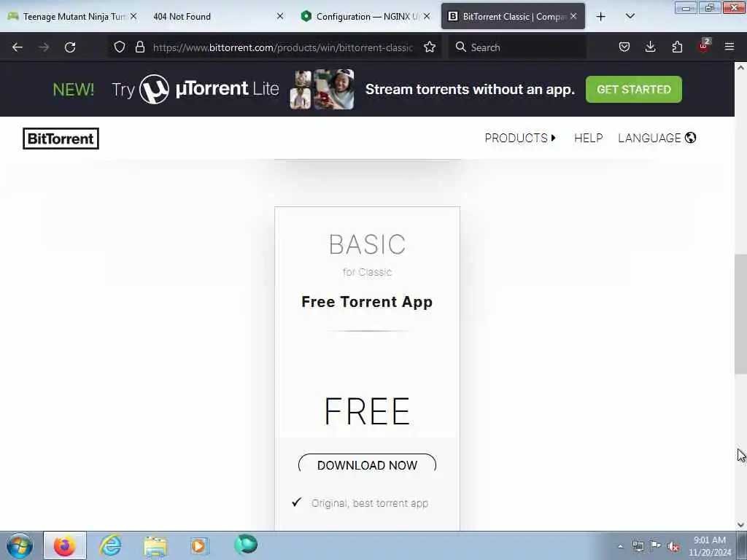Viewport: 747px width, 560px height.
Task: Show hidden system tray icons
Action: point(620,546)
